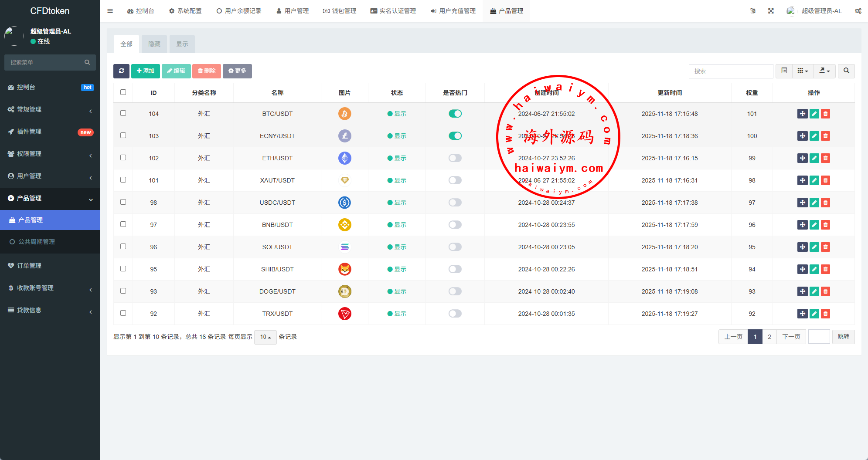Click the hamburger menu icon to collapse sidebar
Image resolution: width=868 pixels, height=460 pixels.
(x=110, y=11)
